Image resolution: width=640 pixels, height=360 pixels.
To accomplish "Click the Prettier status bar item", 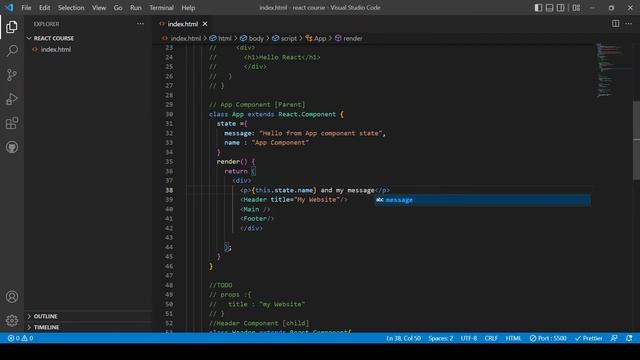I will point(589,338).
